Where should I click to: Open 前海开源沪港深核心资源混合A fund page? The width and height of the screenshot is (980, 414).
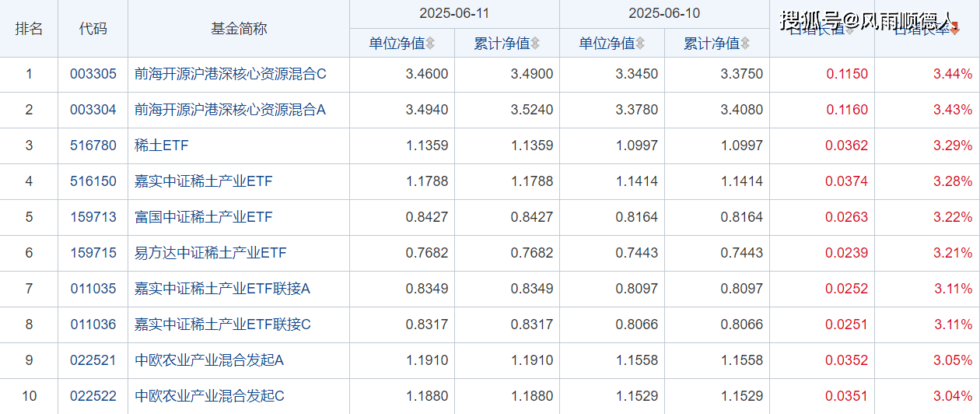tap(230, 111)
